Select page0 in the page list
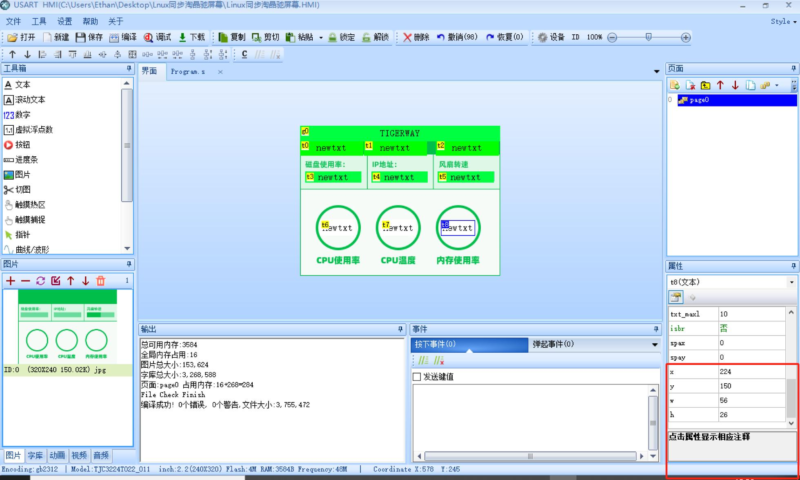This screenshot has width=800, height=480. (x=737, y=100)
